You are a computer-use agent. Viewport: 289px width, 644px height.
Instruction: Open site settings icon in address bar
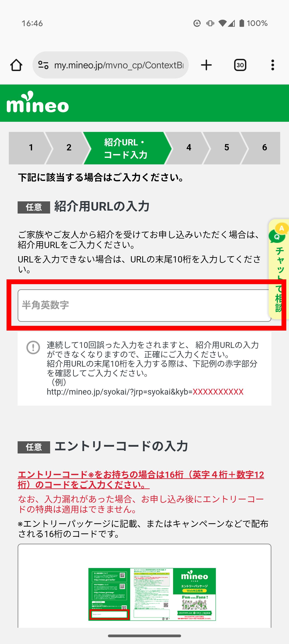point(43,65)
